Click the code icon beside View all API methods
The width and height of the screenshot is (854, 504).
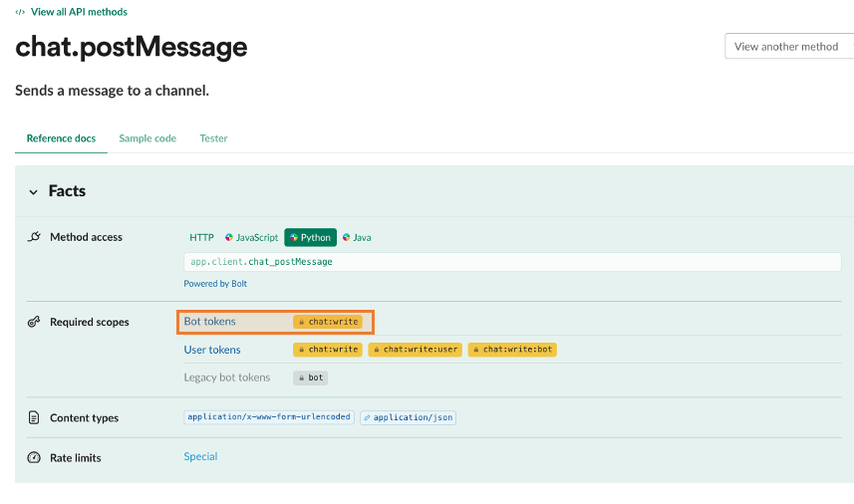click(20, 12)
